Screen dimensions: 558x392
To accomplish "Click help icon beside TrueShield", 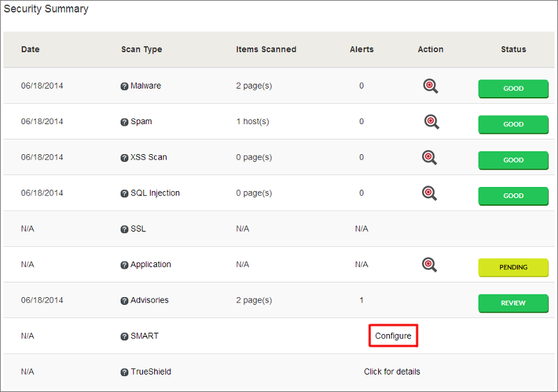I will click(x=125, y=372).
